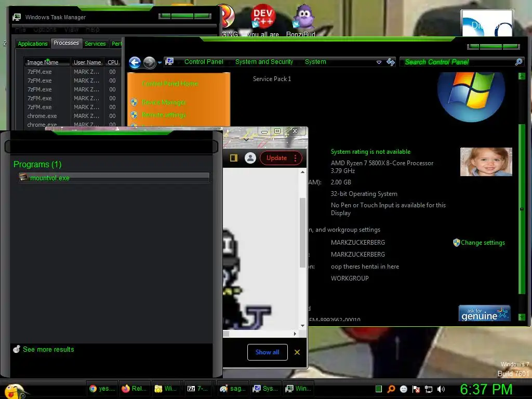Click Change settings for computer name

click(x=483, y=243)
